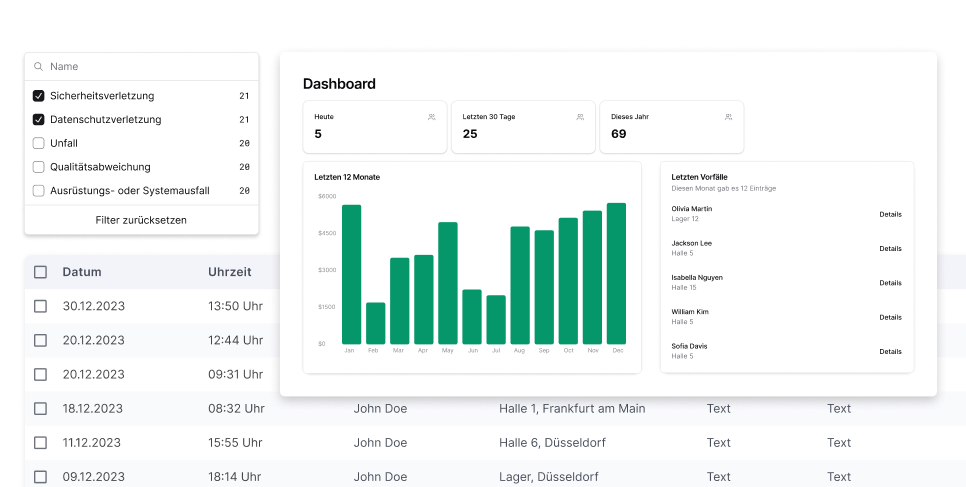966x487 pixels.
Task: Select the 09:31 Uhr row checkbox
Action: click(40, 374)
